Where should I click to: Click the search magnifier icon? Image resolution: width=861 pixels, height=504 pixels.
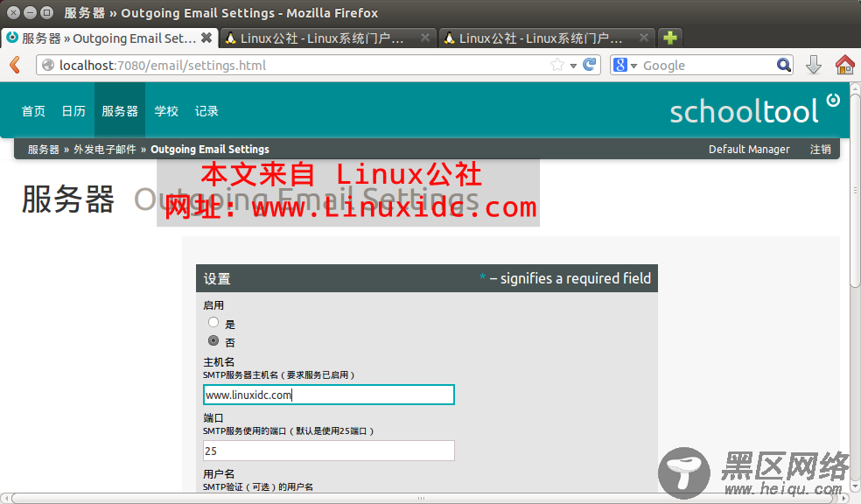pos(784,65)
